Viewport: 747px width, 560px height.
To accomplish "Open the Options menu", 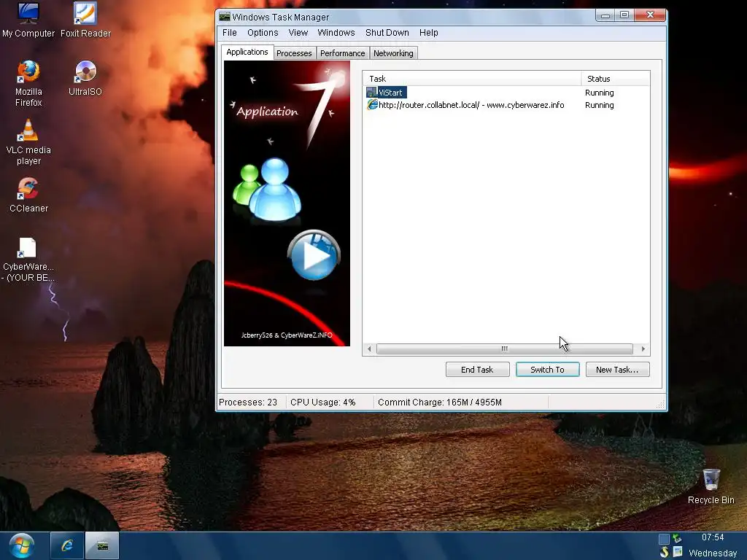I will pyautogui.click(x=263, y=32).
